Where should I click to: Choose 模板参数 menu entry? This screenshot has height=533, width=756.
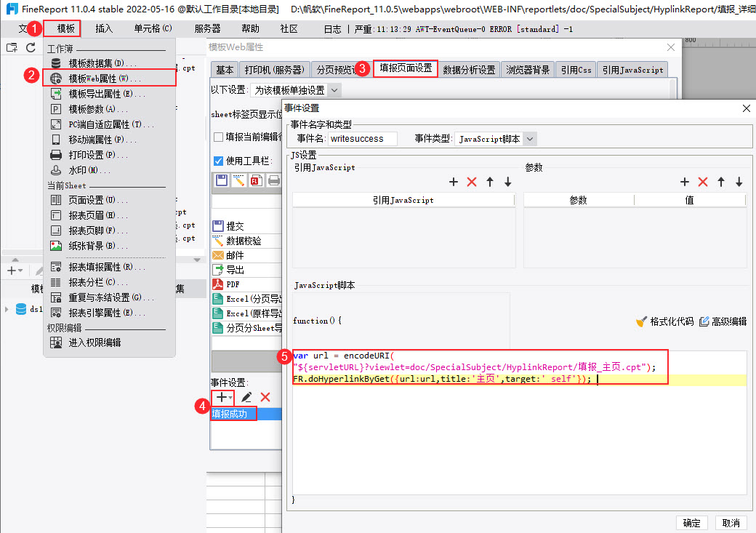tap(109, 109)
